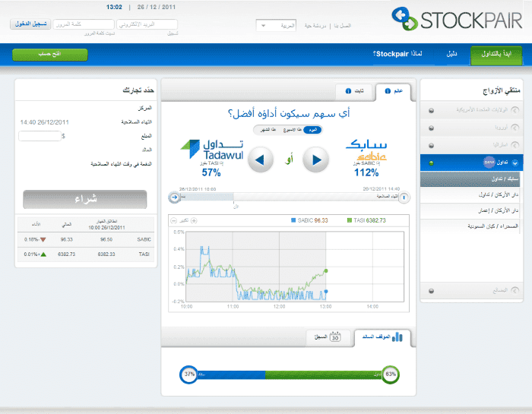Click the expiry time 14:40 26/12/2011
The height and width of the screenshot is (414, 532).
click(x=44, y=122)
